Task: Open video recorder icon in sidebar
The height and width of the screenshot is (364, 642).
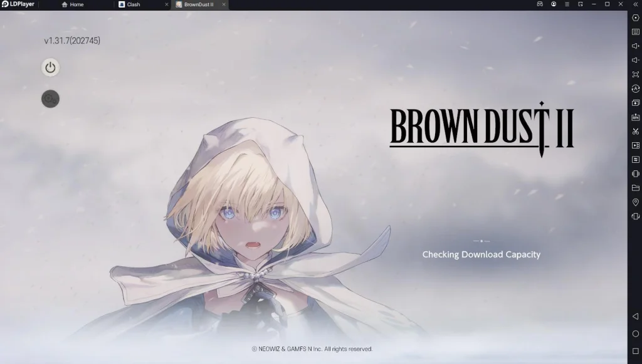Action: coord(636,145)
